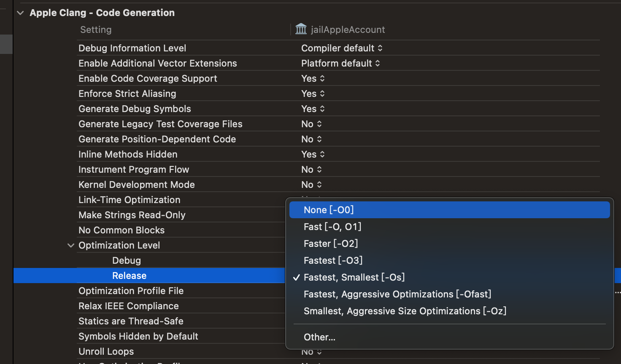The width and height of the screenshot is (621, 364).
Task: Select the No Common Blocks row
Action: [121, 230]
